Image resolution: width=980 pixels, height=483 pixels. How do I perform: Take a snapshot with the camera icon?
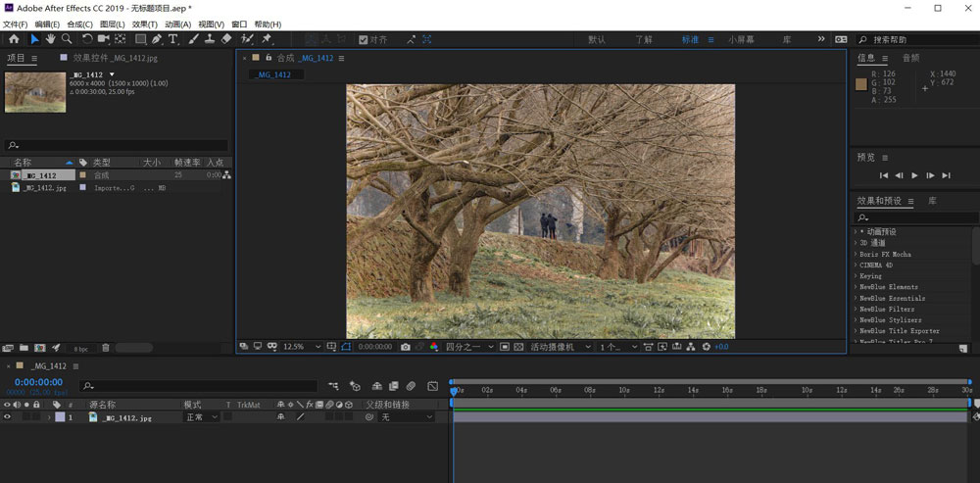coord(405,347)
